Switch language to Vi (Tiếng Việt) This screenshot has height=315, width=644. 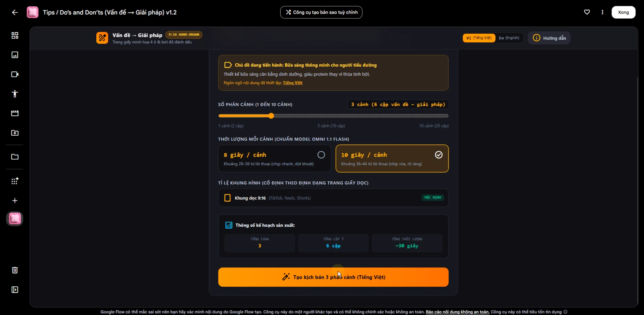point(479,38)
